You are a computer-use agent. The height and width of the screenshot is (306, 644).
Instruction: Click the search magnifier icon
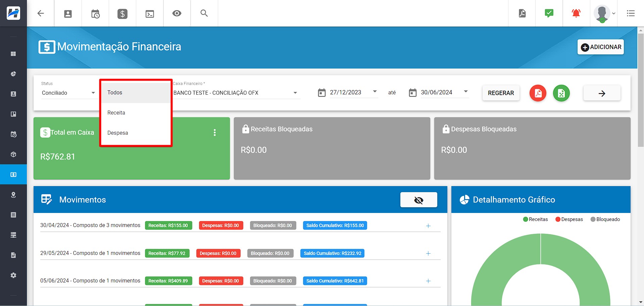(x=204, y=13)
